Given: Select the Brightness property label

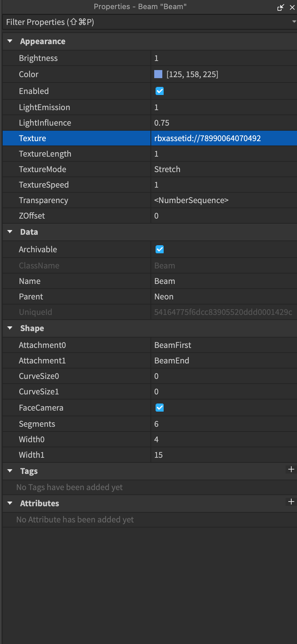Looking at the screenshot, I should click(x=38, y=58).
